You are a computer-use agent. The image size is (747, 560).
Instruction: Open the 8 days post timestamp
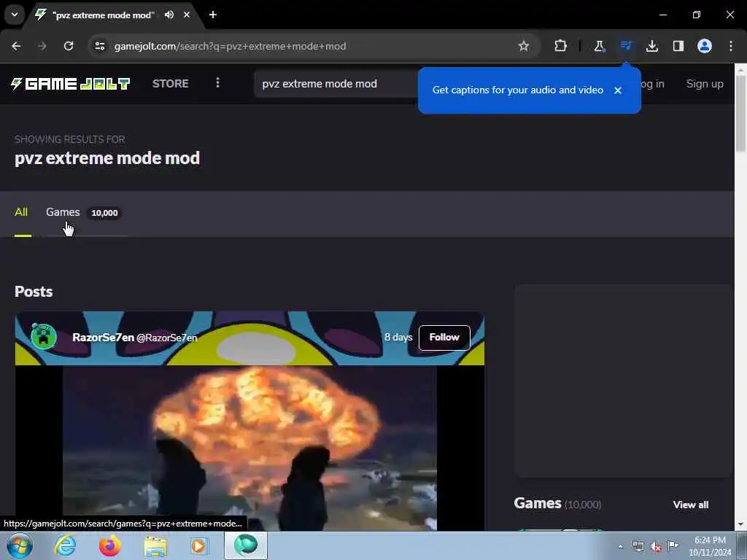(x=398, y=338)
